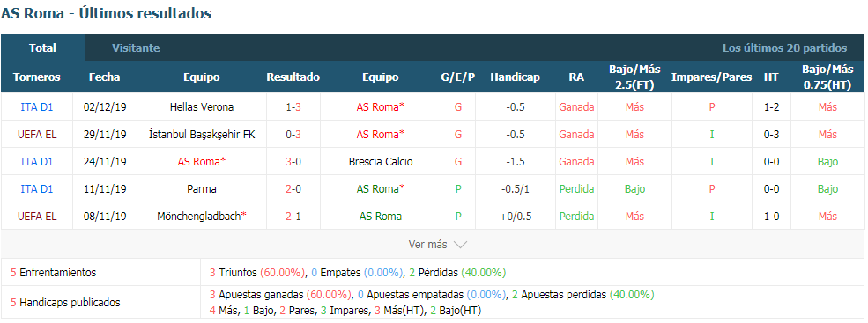Click ITA D1 tournament on 02/12/19 row
868x323 pixels.
(36, 107)
